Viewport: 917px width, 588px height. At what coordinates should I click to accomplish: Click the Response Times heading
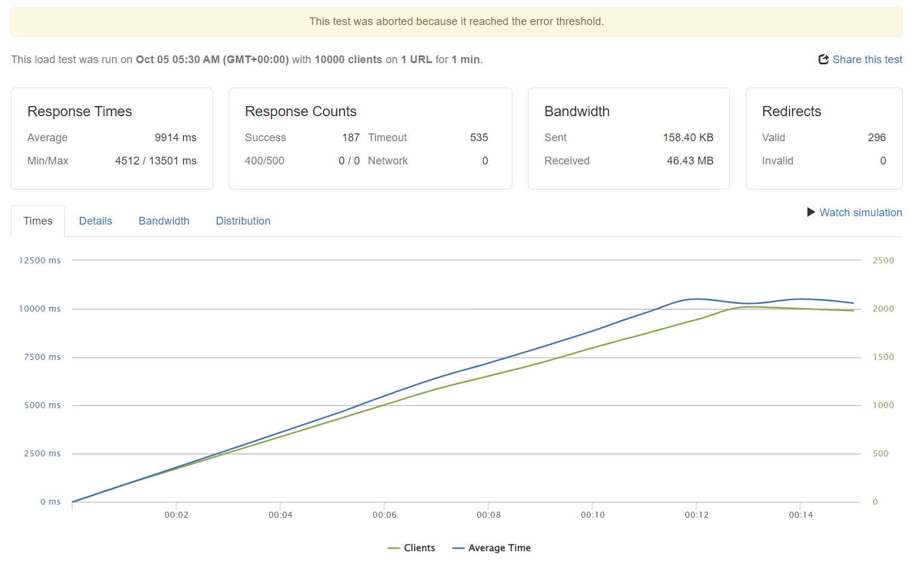point(80,111)
